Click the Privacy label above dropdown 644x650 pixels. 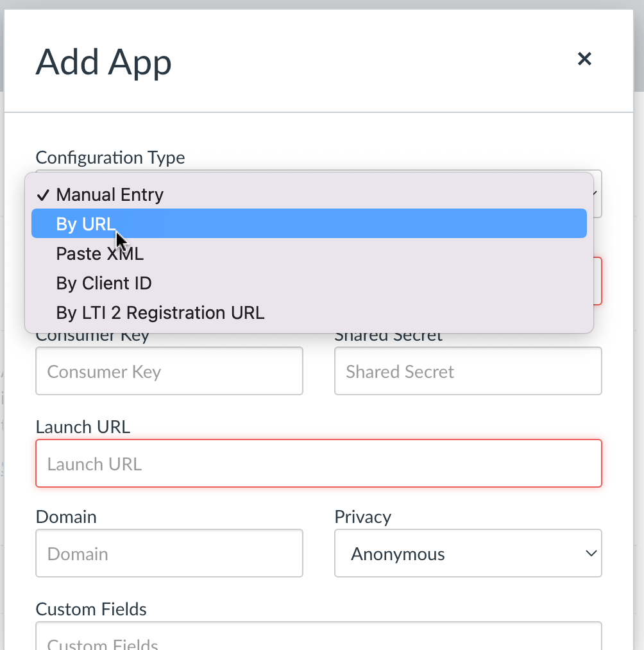click(x=362, y=517)
